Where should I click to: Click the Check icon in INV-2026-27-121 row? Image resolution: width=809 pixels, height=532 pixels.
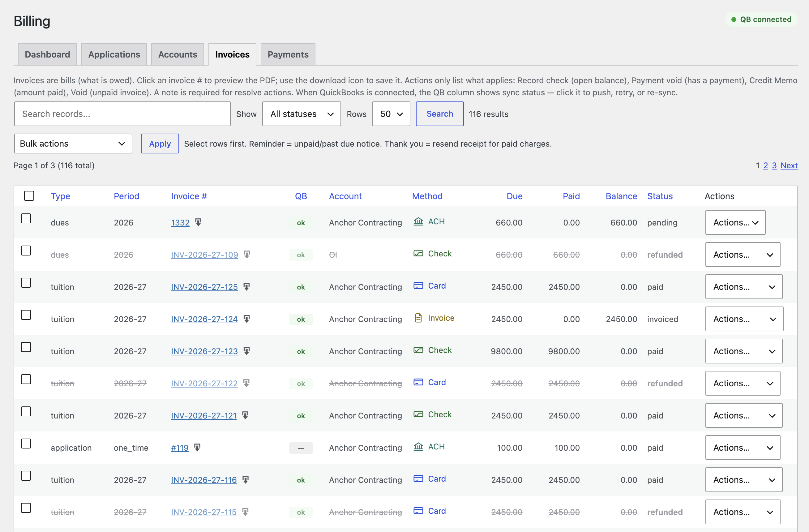[x=418, y=414]
